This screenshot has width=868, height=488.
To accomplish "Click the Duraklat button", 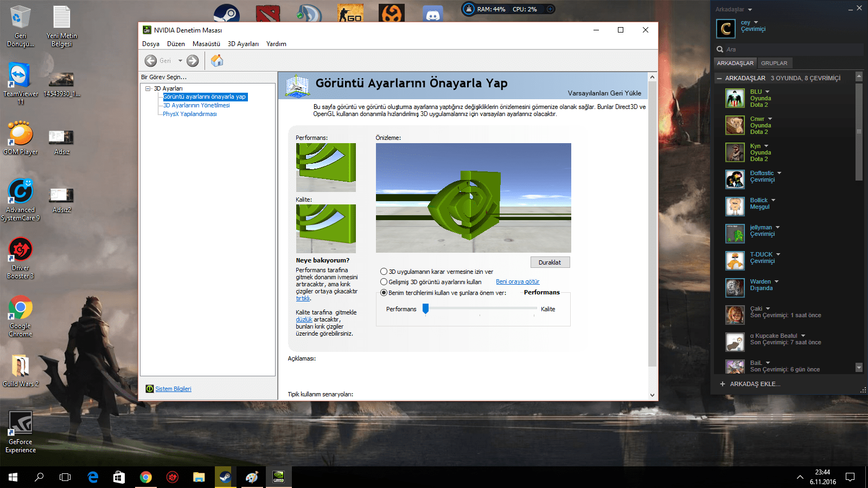I will click(x=550, y=262).
